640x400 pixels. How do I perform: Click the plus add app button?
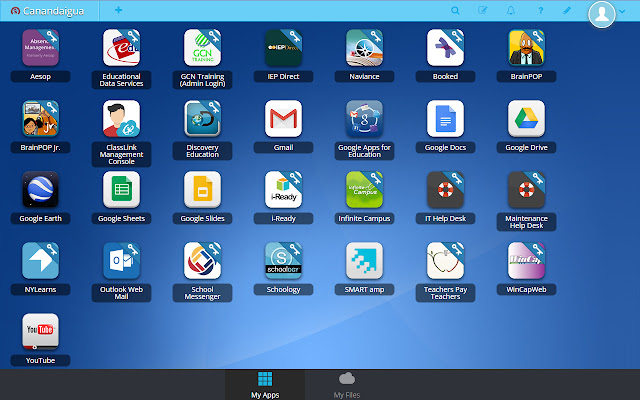[118, 10]
